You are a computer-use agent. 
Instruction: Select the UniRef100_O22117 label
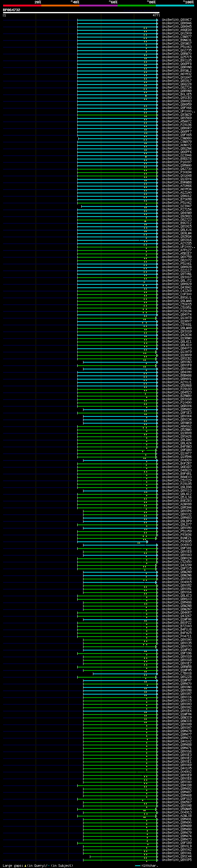pos(176,271)
